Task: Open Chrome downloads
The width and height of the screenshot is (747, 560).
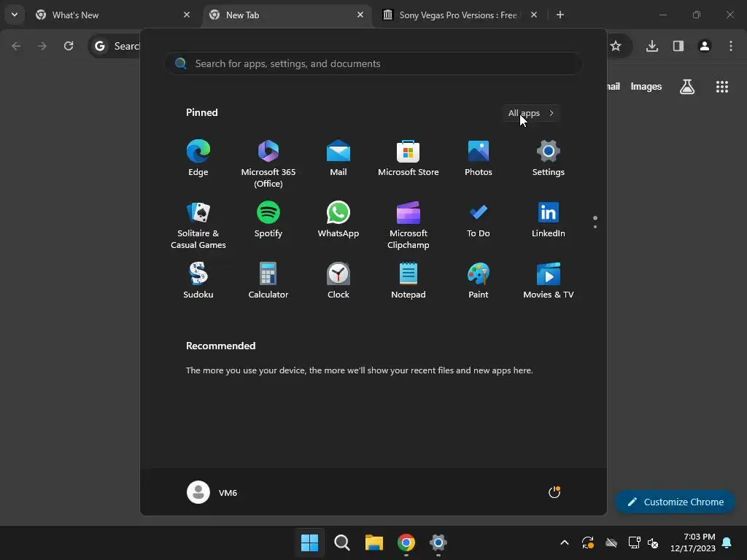Action: 652,46
